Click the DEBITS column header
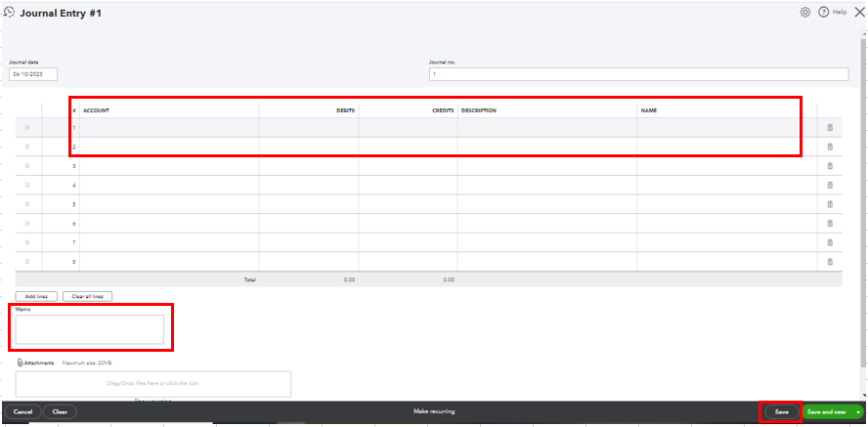 (x=345, y=110)
